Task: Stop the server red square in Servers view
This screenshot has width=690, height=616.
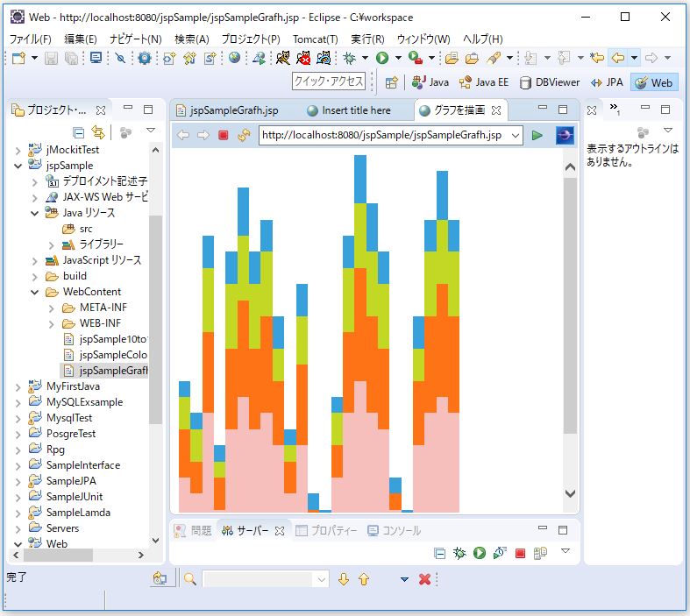Action: (x=520, y=553)
